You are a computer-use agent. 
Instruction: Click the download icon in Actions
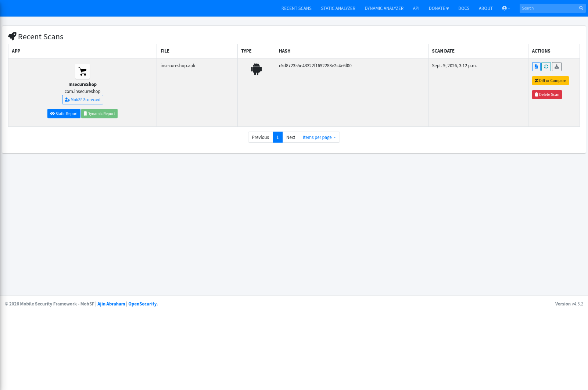coord(557,67)
